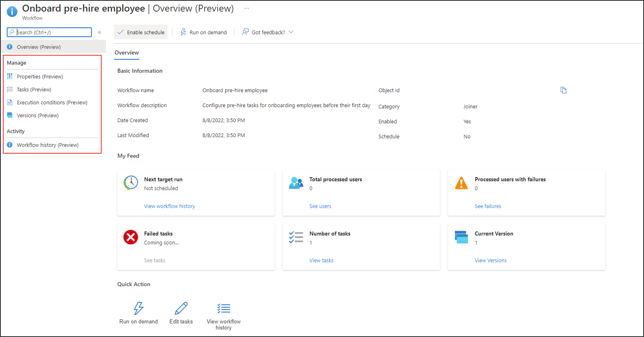Click the View tasks link
This screenshot has width=644, height=337.
pyautogui.click(x=321, y=260)
